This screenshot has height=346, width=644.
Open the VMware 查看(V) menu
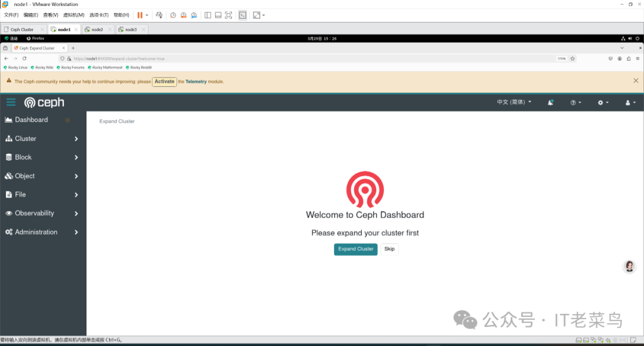click(51, 15)
